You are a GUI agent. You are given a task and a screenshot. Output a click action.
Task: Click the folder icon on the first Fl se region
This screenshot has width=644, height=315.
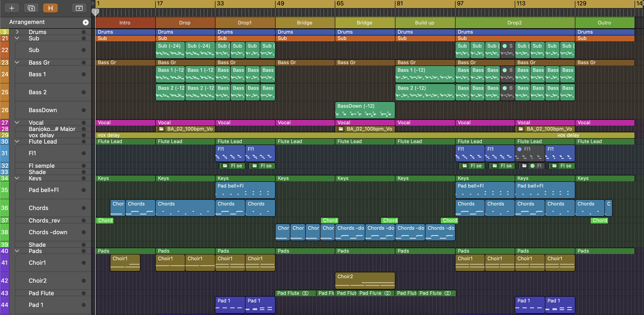(x=225, y=166)
